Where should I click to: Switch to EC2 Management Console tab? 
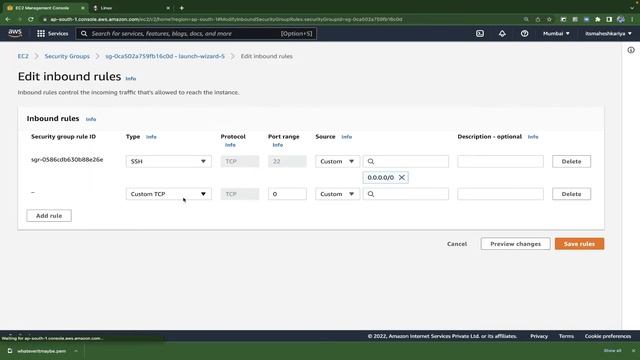tap(42, 8)
